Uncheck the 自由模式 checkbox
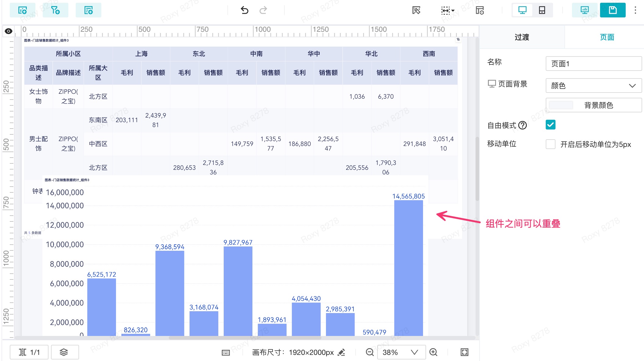The image size is (644, 361). pos(550,125)
